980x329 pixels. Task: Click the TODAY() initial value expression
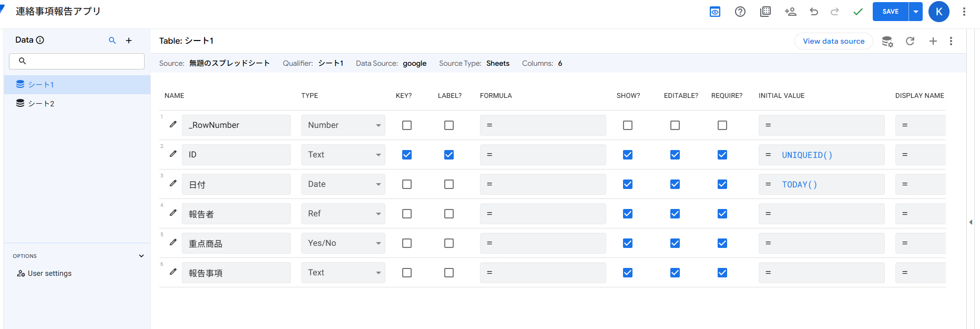coord(800,184)
